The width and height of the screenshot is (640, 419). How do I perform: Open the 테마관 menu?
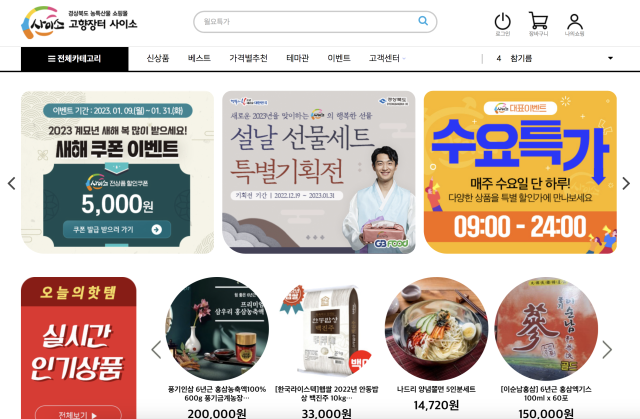point(298,58)
